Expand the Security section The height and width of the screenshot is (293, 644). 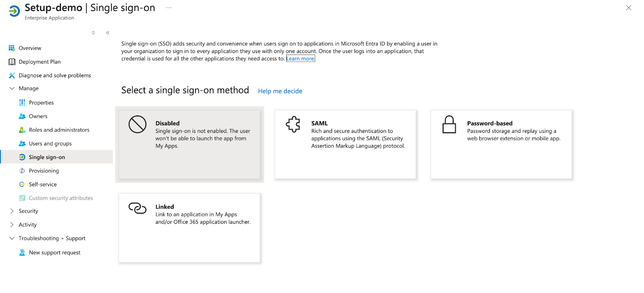tap(11, 211)
